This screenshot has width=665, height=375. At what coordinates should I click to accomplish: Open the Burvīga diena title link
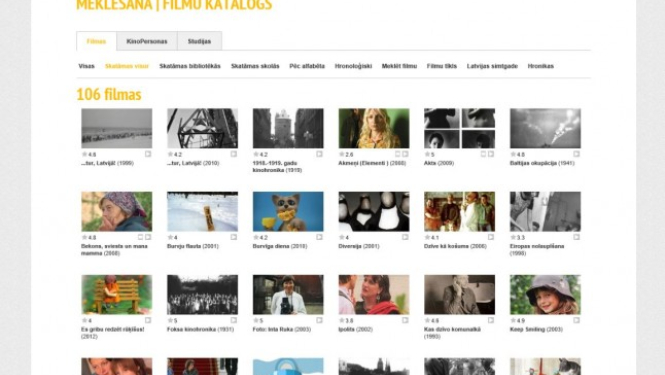pos(280,246)
